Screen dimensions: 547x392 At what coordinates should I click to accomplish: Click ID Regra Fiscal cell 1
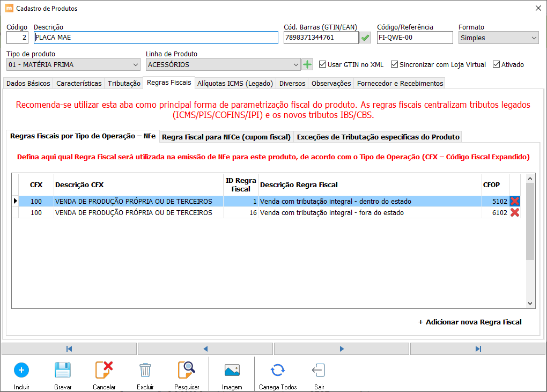pyautogui.click(x=241, y=201)
